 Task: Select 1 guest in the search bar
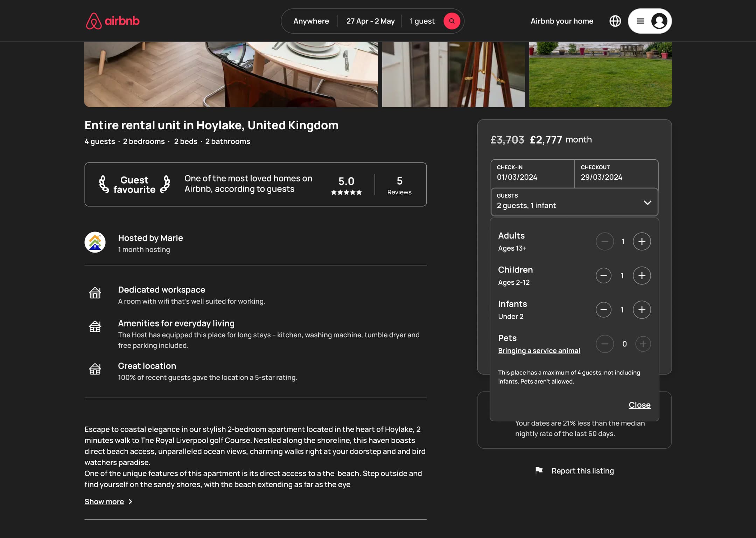click(422, 21)
